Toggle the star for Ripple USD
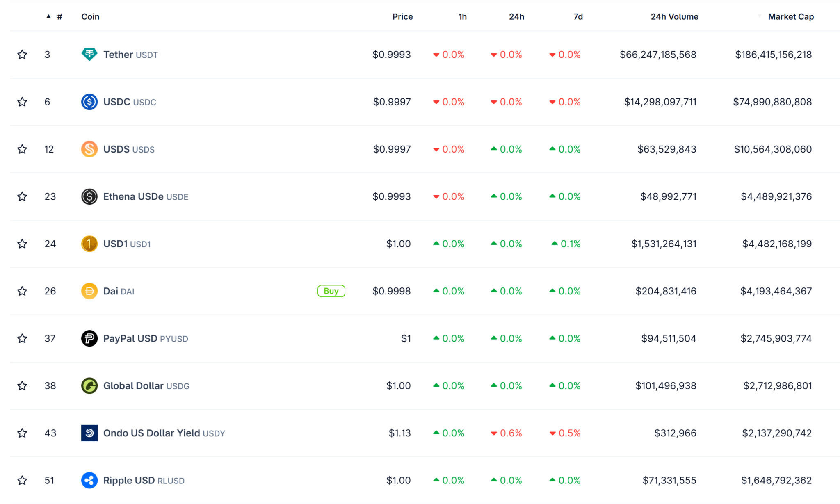The height and width of the screenshot is (504, 840). tap(22, 480)
